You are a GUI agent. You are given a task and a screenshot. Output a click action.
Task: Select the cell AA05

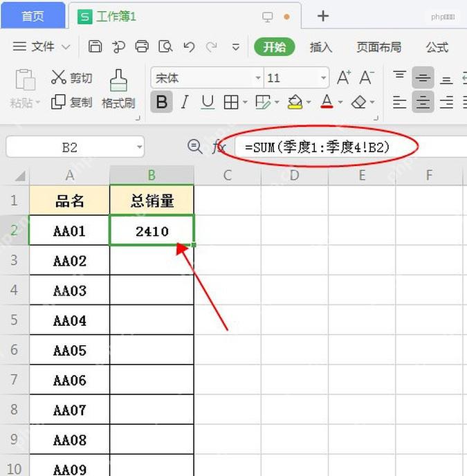[x=70, y=350]
